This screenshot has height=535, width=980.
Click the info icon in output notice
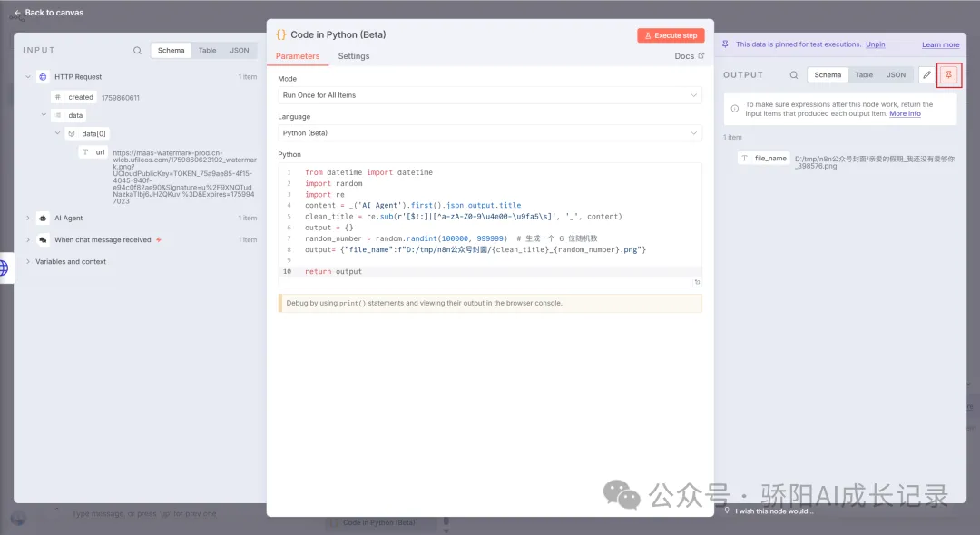click(x=735, y=109)
